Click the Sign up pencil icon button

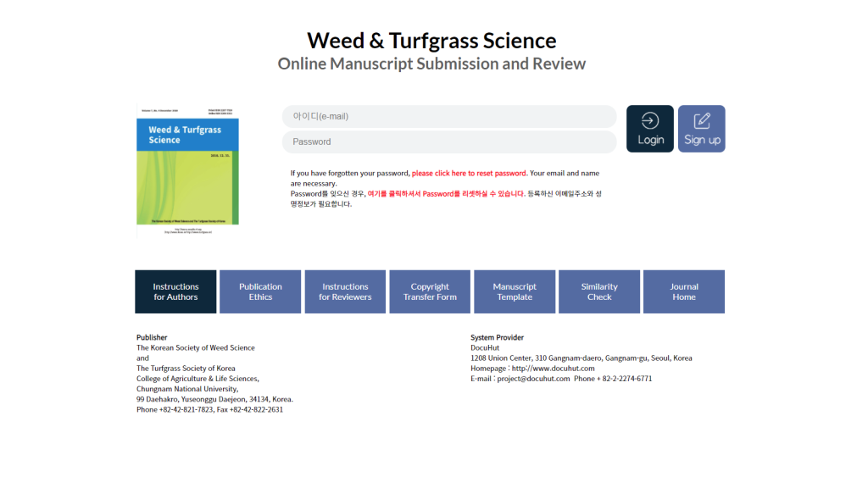(x=701, y=129)
